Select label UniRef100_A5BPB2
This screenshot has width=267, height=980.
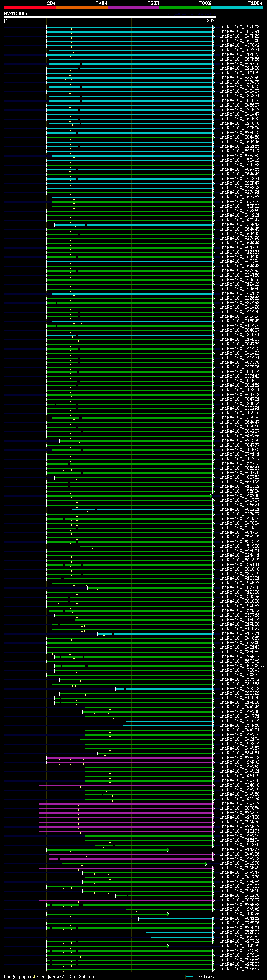point(239,206)
